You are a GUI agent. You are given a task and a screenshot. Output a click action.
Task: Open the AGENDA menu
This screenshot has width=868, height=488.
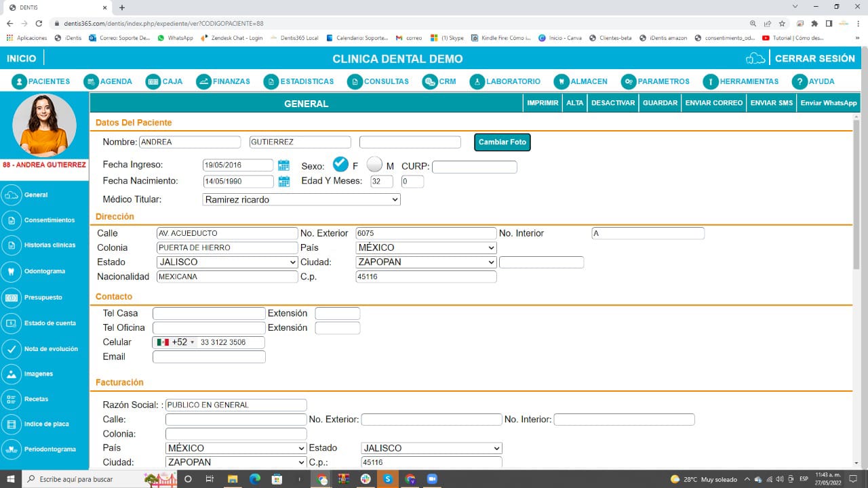(108, 81)
